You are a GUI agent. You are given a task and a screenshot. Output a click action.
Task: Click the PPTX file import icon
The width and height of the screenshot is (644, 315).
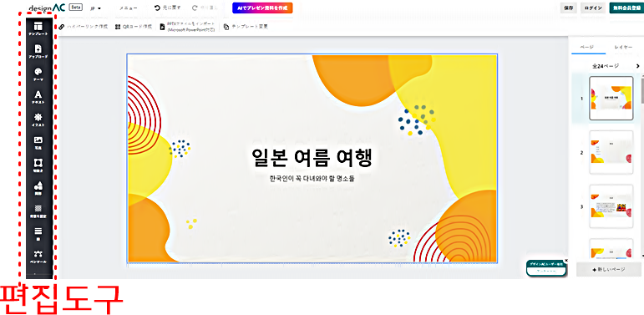[162, 27]
